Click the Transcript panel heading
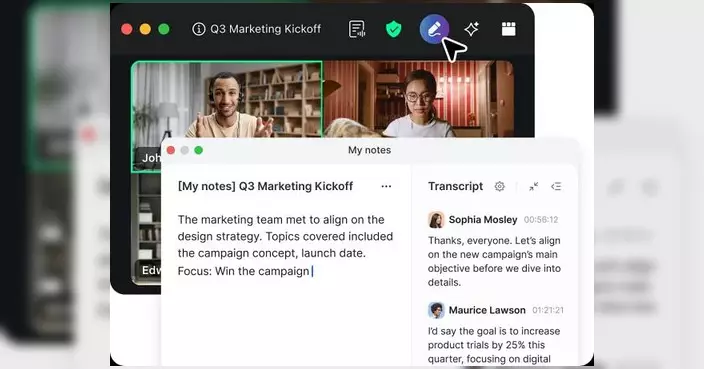 coord(455,186)
